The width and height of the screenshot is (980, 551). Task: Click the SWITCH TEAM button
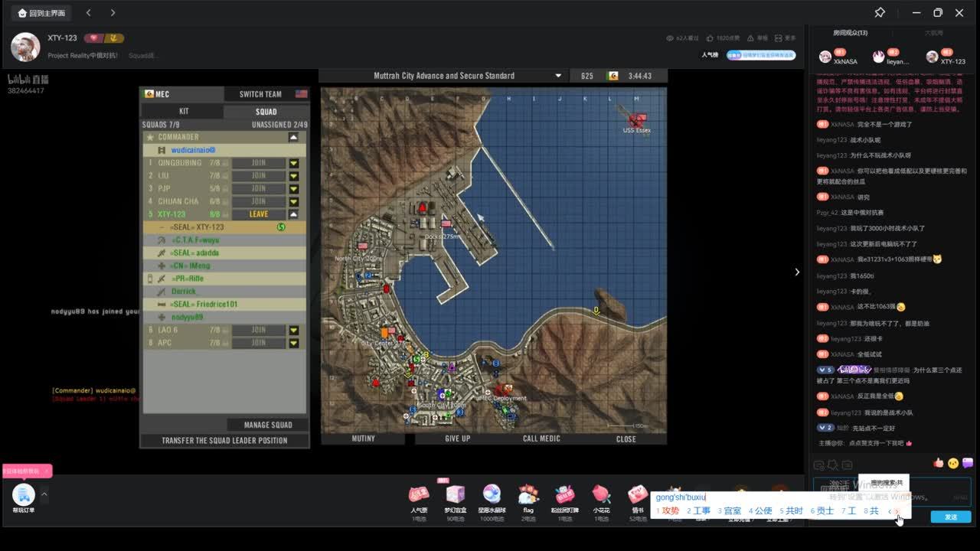coord(266,94)
